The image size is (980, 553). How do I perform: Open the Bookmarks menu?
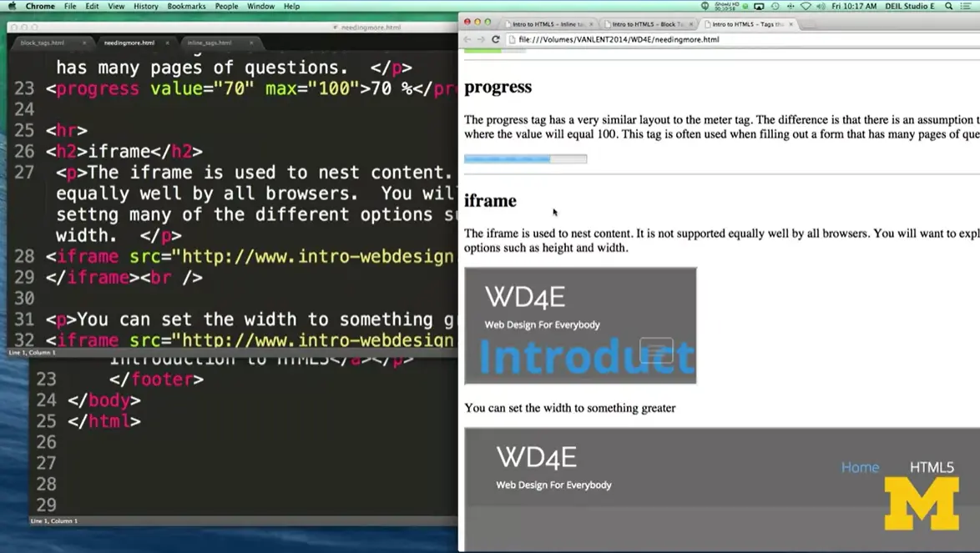pos(186,6)
